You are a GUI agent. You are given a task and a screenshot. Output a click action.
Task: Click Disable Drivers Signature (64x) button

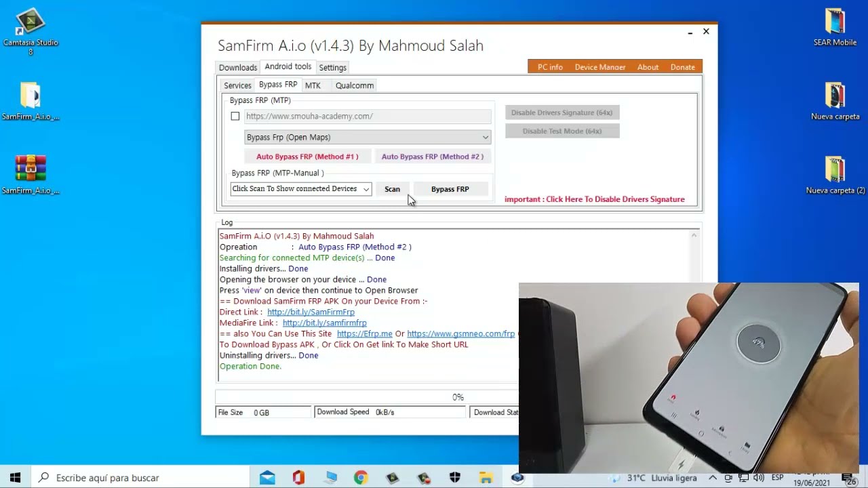click(562, 113)
